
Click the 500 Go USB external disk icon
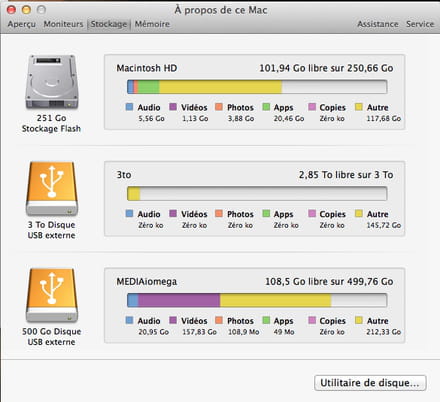[x=52, y=296]
